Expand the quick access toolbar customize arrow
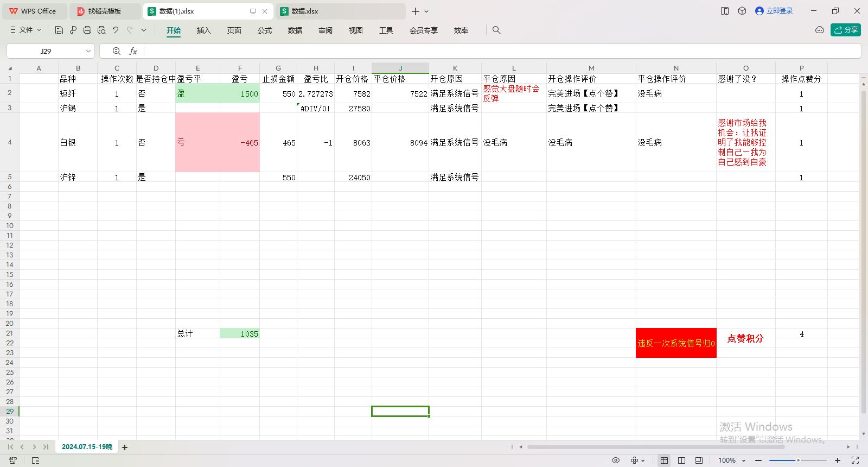Image resolution: width=868 pixels, height=467 pixels. (144, 30)
